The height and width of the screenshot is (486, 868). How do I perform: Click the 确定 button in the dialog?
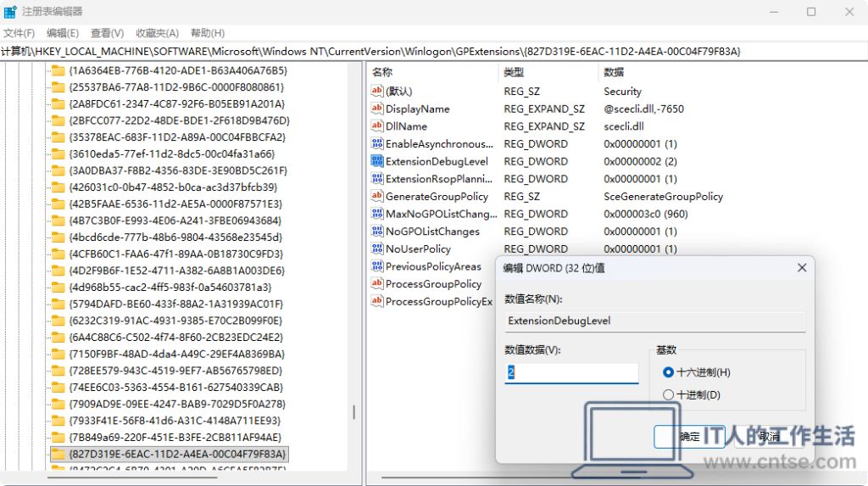[689, 437]
